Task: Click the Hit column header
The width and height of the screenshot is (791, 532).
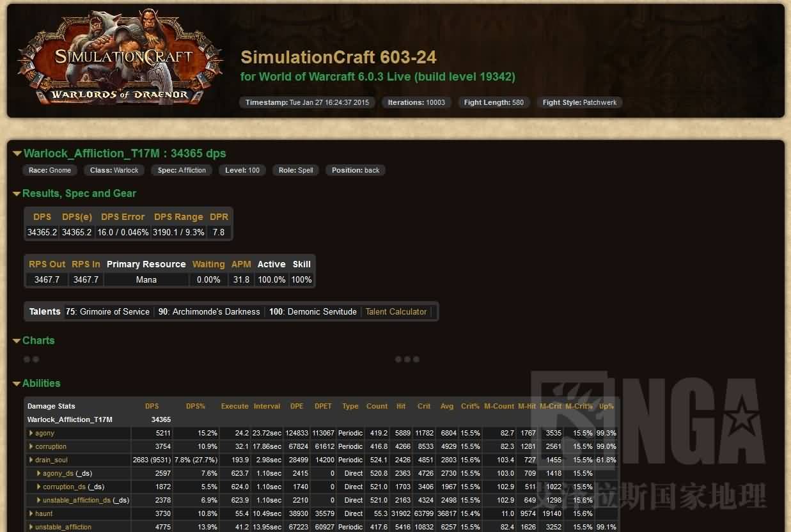Action: [401, 406]
